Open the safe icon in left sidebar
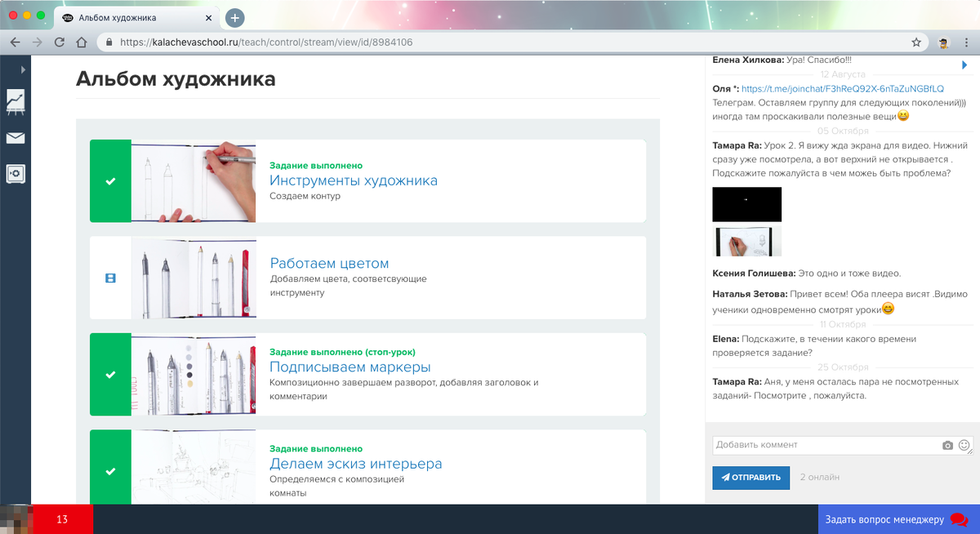Image resolution: width=980 pixels, height=534 pixels. tap(16, 173)
